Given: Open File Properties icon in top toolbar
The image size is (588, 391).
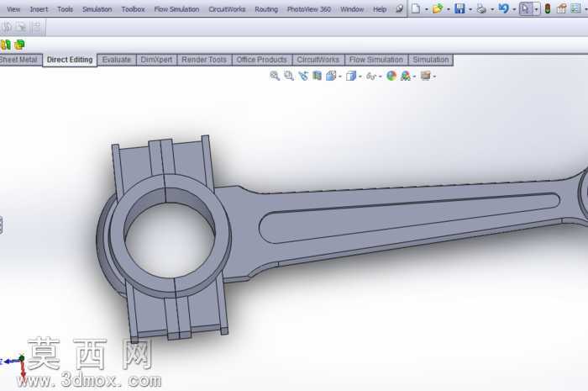Looking at the screenshot, I should tap(561, 8).
